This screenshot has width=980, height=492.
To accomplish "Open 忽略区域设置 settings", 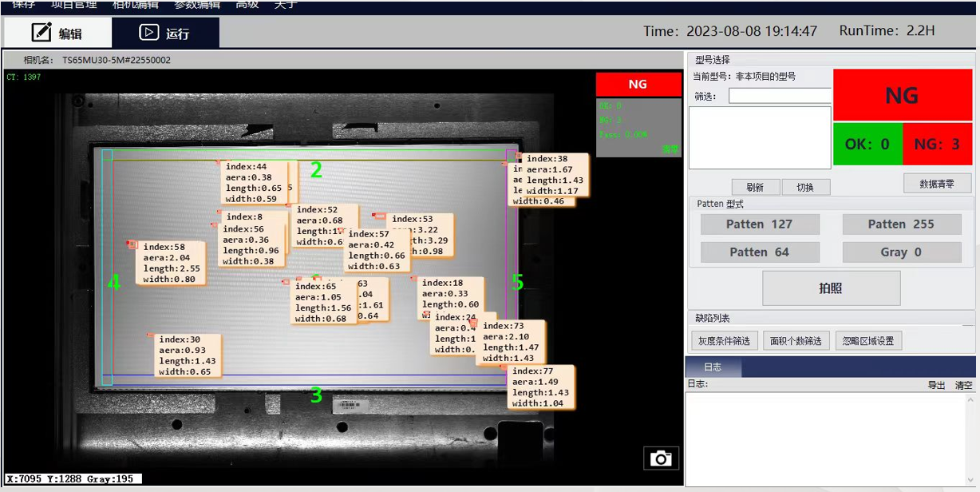I will click(868, 341).
